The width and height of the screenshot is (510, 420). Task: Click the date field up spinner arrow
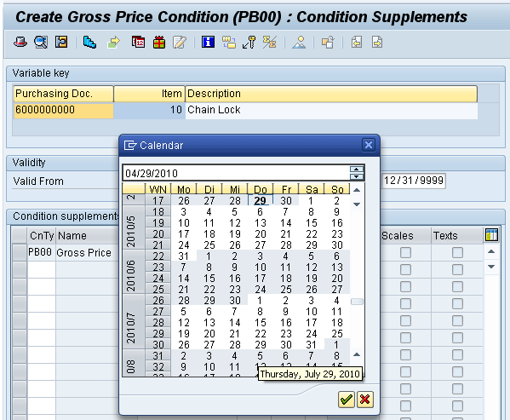[357, 170]
